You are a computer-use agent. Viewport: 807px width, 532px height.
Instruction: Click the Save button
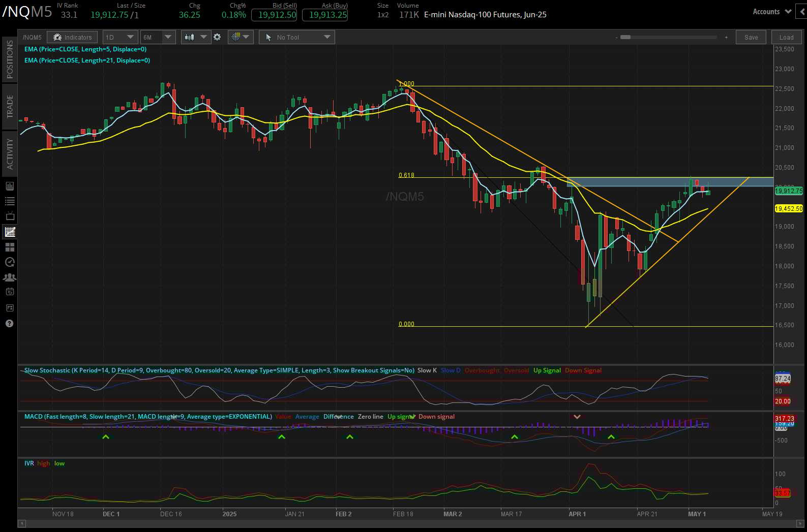coord(751,37)
